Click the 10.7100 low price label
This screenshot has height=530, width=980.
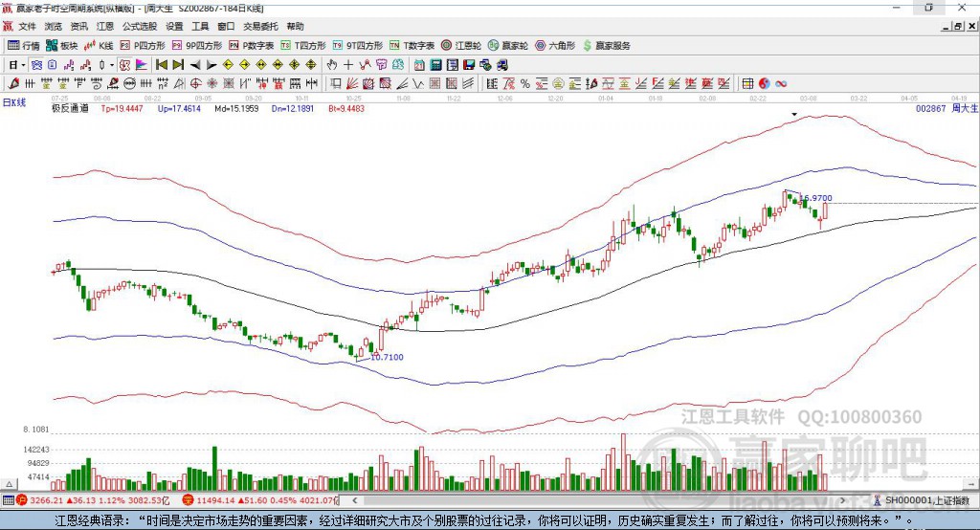pyautogui.click(x=387, y=357)
